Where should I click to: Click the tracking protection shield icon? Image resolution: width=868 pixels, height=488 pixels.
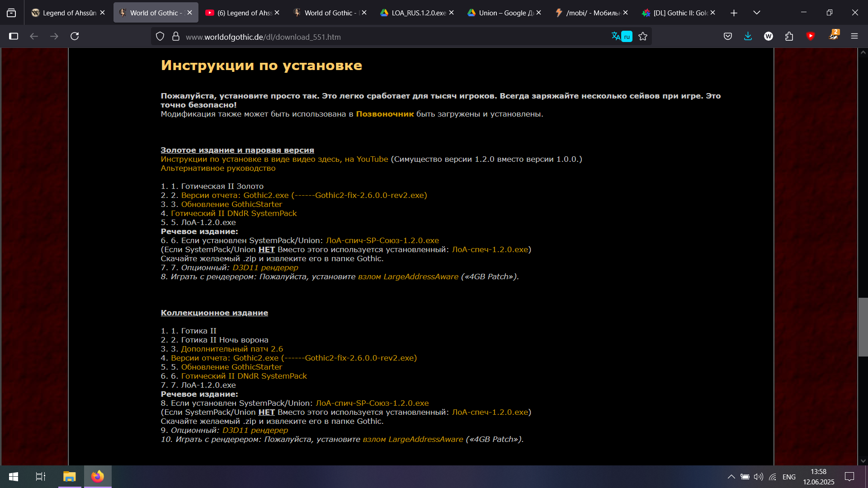[160, 37]
